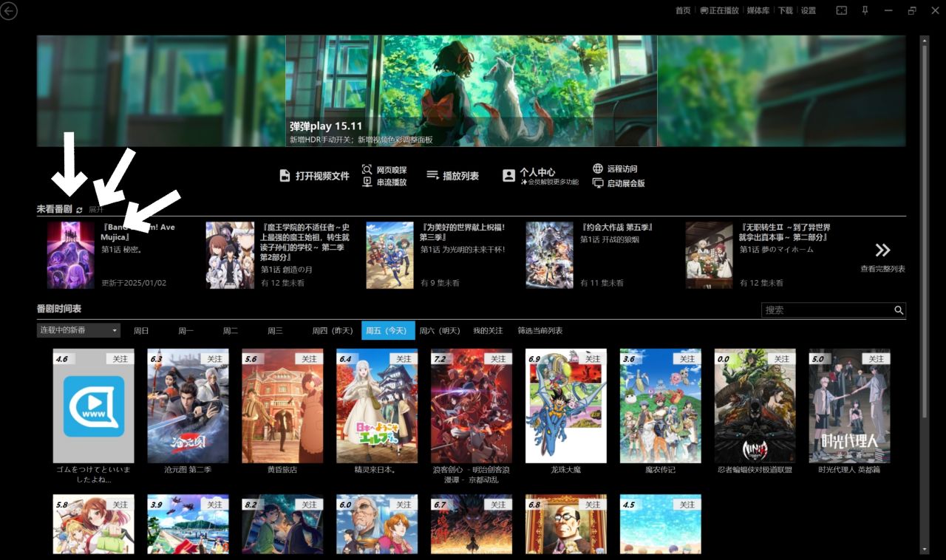The height and width of the screenshot is (560, 946).
Task: Open the 魔农传记 cover image
Action: point(661,406)
